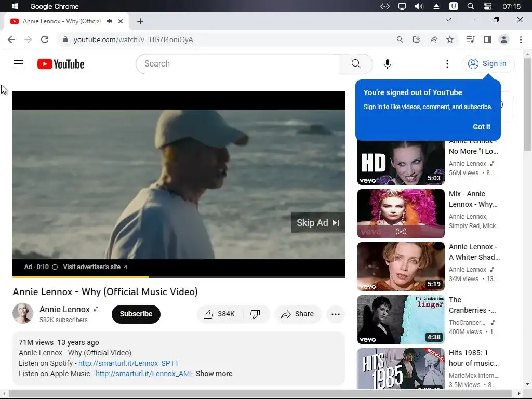Open the Hits 1985: 1 hour of music title
This screenshot has height=399, width=532.
[x=474, y=358]
